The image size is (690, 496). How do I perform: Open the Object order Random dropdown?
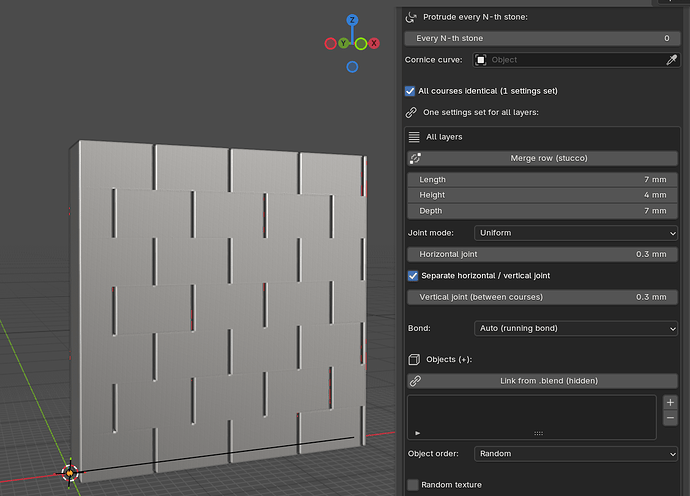point(576,454)
